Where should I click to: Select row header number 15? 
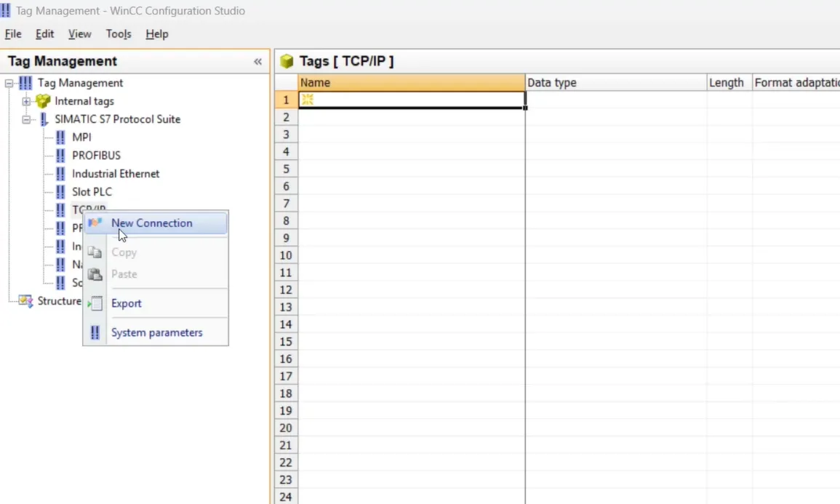point(286,342)
